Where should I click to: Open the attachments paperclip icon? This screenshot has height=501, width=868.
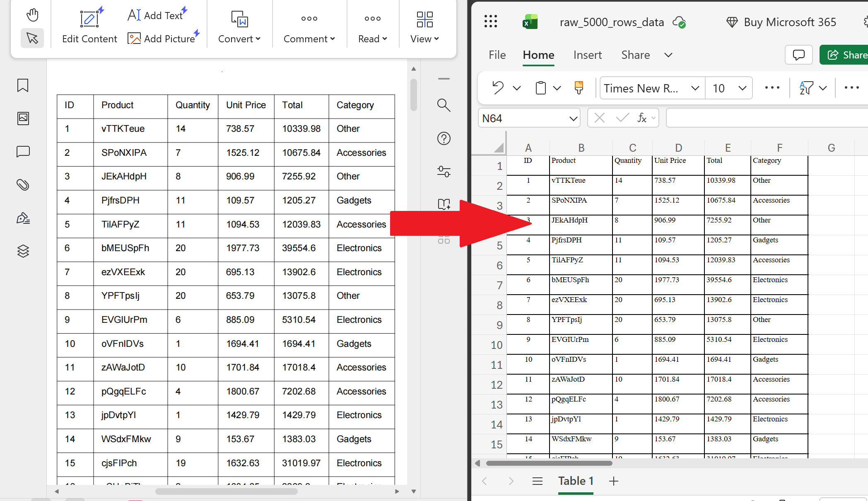click(x=23, y=185)
